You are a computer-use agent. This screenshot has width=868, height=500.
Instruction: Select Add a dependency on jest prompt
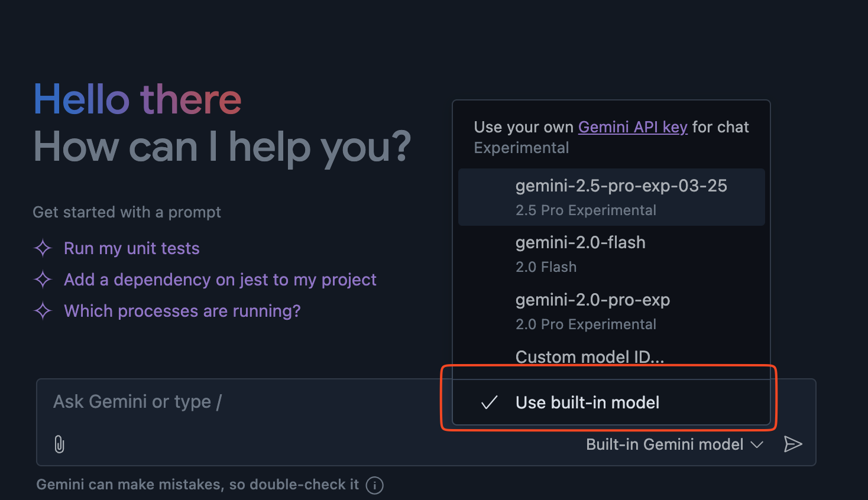(220, 280)
